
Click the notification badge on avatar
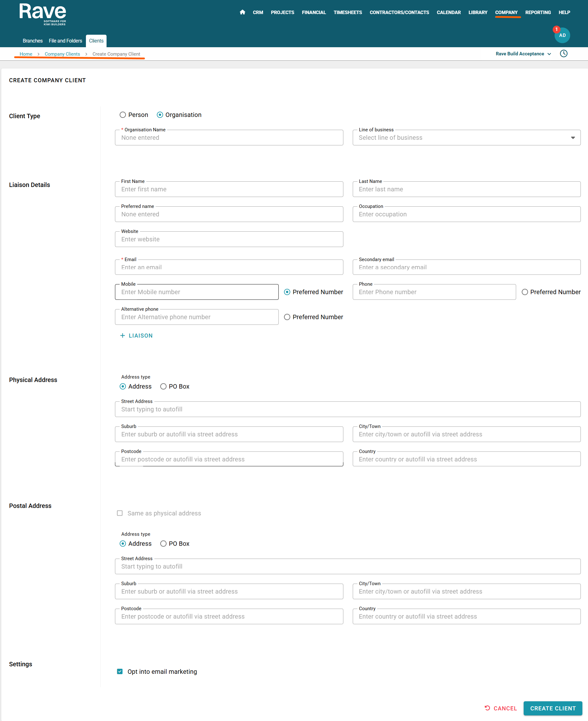pos(556,29)
